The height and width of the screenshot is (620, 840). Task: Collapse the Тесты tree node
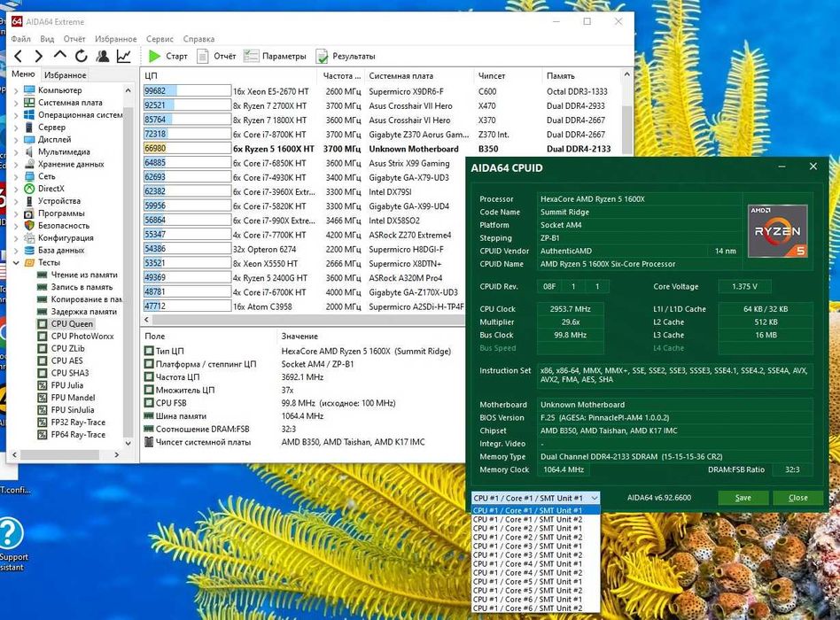coord(16,263)
